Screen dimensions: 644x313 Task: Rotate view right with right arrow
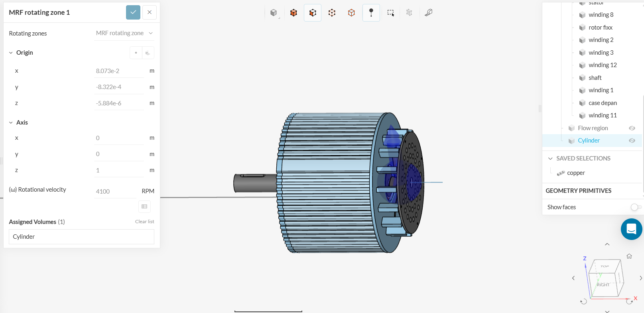tap(641, 278)
